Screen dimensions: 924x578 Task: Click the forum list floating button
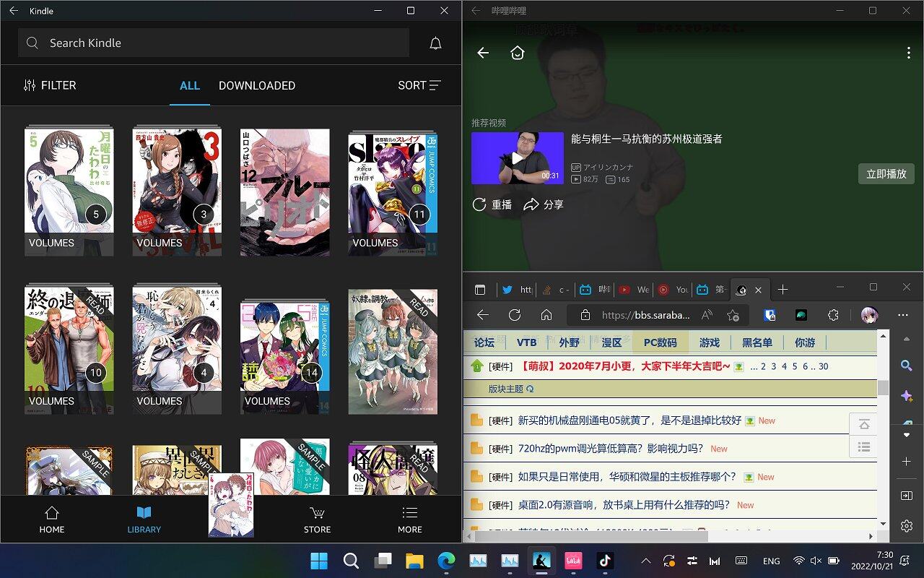coord(863,447)
